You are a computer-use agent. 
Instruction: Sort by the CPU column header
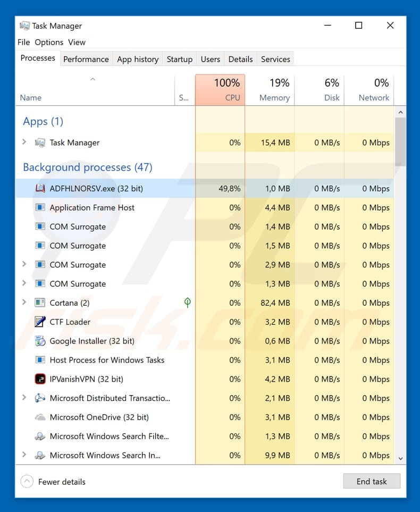click(x=220, y=90)
